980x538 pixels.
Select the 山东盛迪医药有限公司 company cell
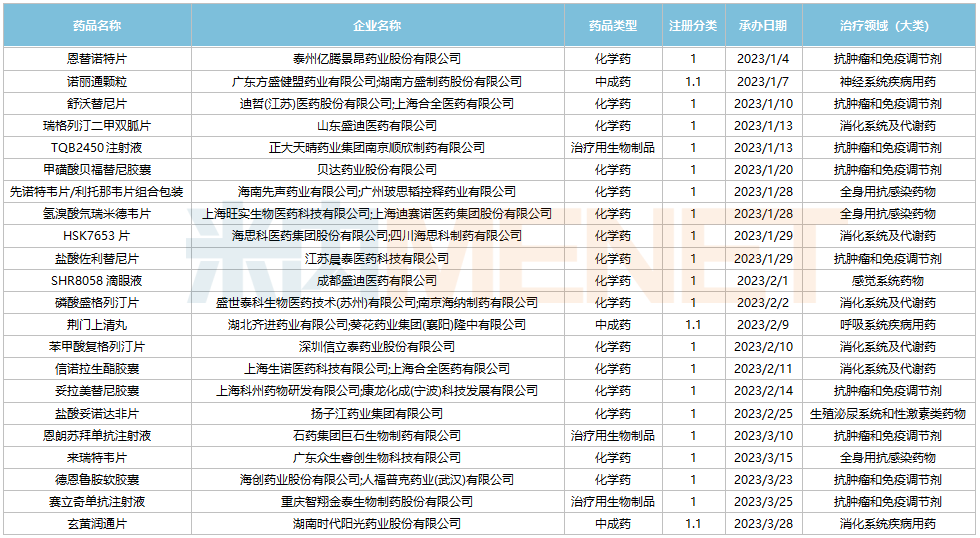[377, 125]
